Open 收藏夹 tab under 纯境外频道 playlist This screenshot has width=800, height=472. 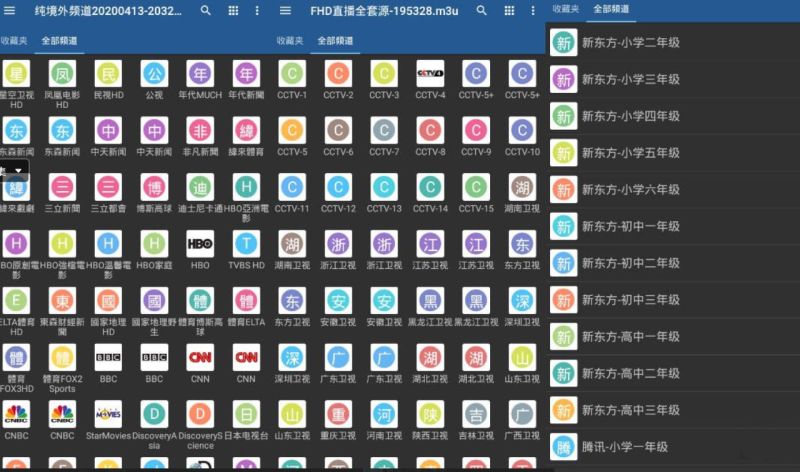click(14, 41)
